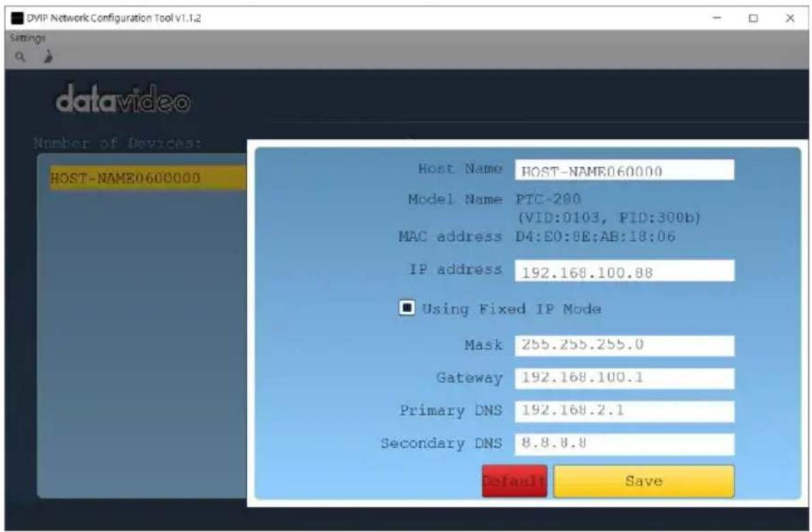Click the model name text PTC-280
The height and width of the screenshot is (532, 812).
tap(548, 199)
